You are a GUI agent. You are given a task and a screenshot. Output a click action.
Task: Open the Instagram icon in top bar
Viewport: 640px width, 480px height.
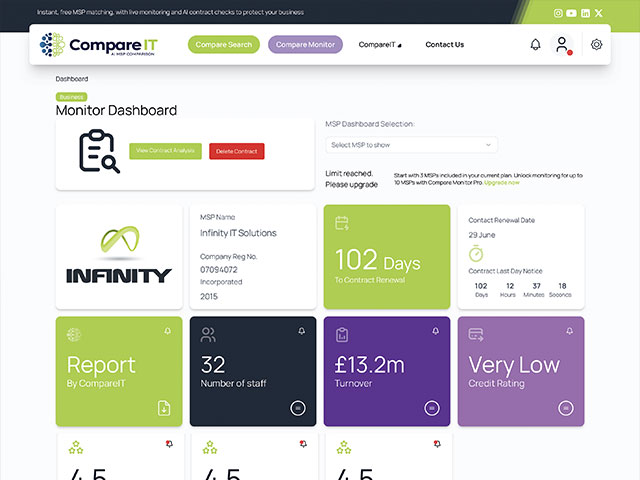click(x=558, y=13)
